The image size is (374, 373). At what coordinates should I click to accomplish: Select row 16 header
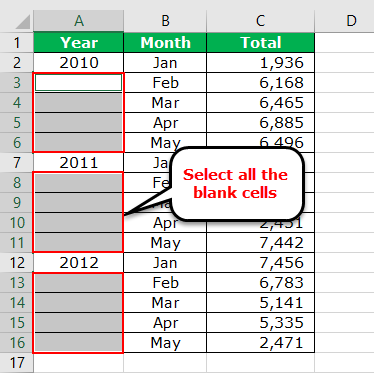click(x=17, y=343)
